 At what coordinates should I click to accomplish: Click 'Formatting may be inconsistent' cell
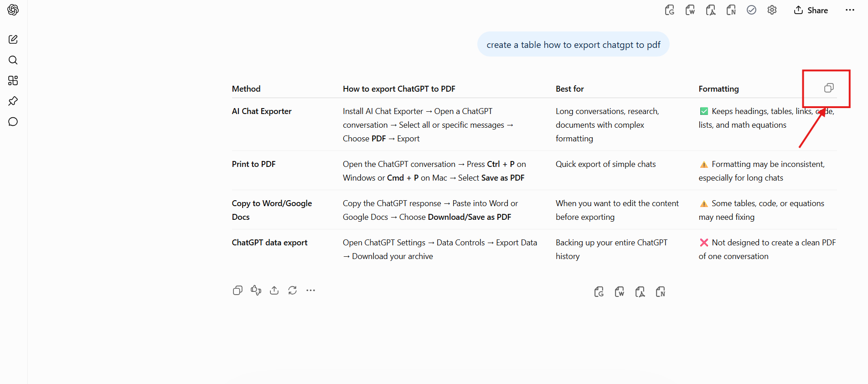pos(762,171)
